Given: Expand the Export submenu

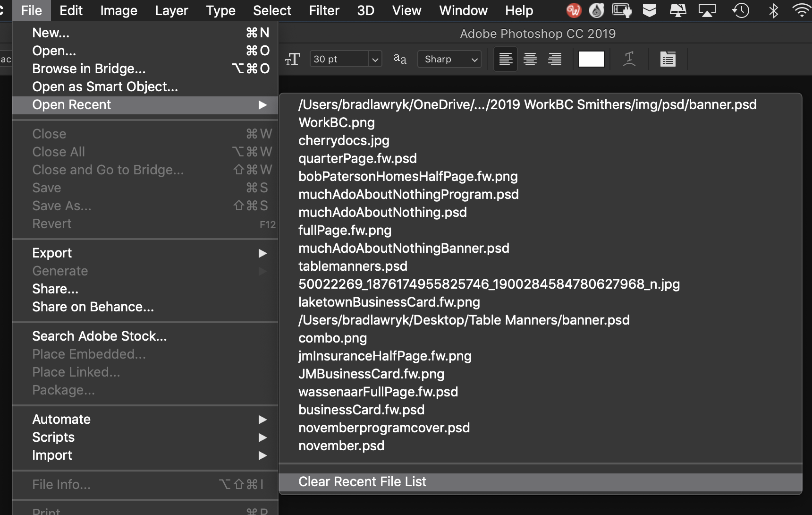Looking at the screenshot, I should [145, 253].
